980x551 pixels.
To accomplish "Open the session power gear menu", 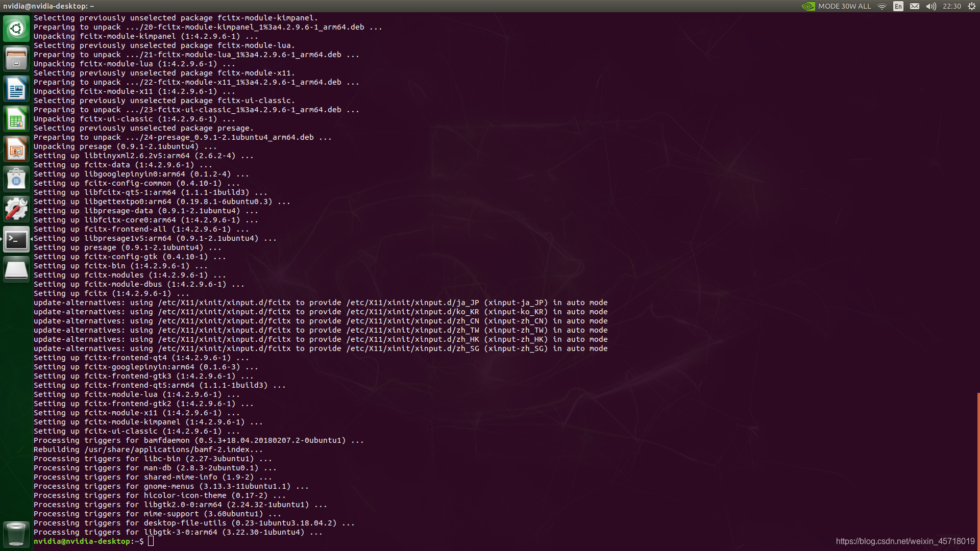I will pyautogui.click(x=972, y=6).
